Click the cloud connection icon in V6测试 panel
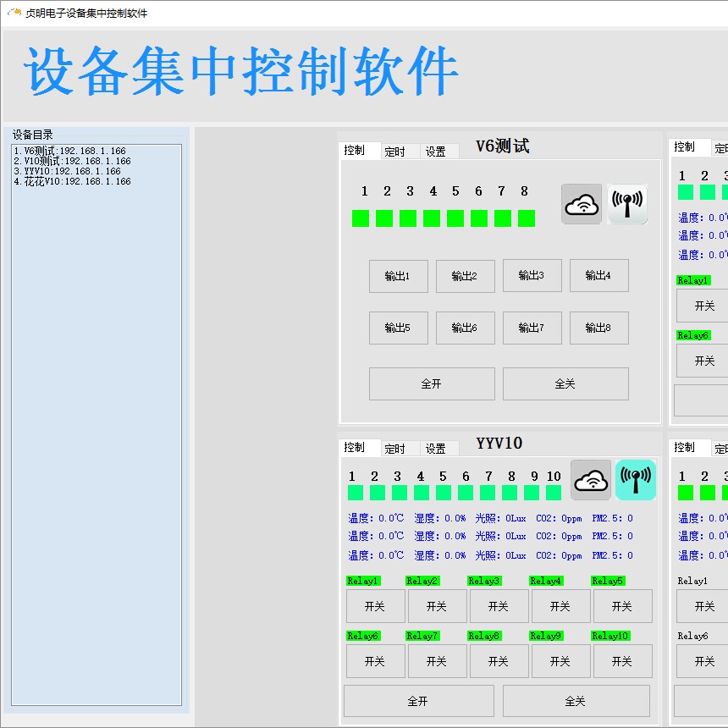Viewport: 728px width, 728px height. coord(582,204)
